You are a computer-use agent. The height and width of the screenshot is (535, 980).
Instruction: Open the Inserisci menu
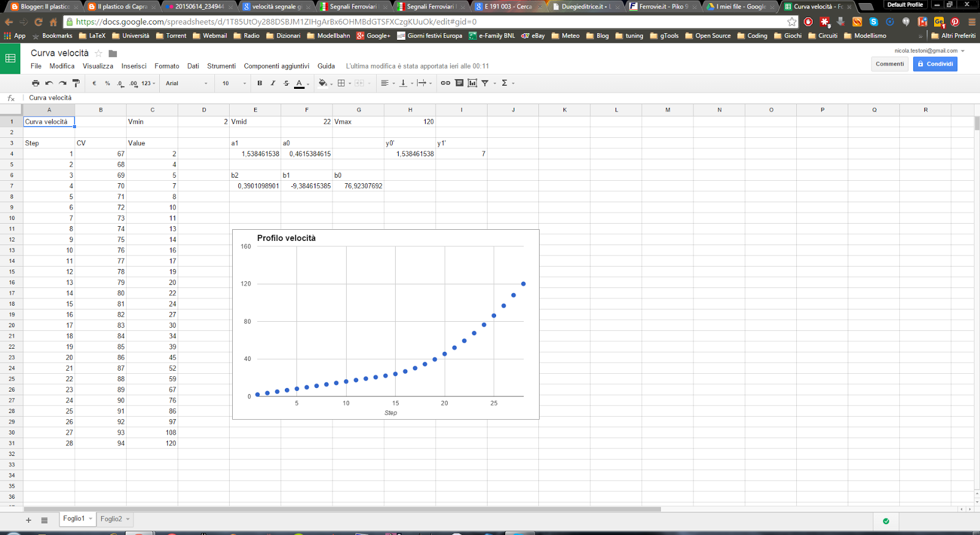[x=134, y=66]
